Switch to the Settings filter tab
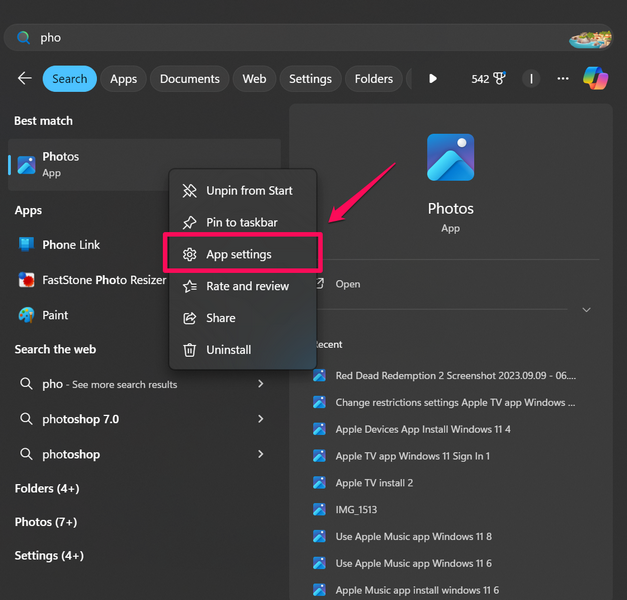The width and height of the screenshot is (627, 600). [x=310, y=79]
